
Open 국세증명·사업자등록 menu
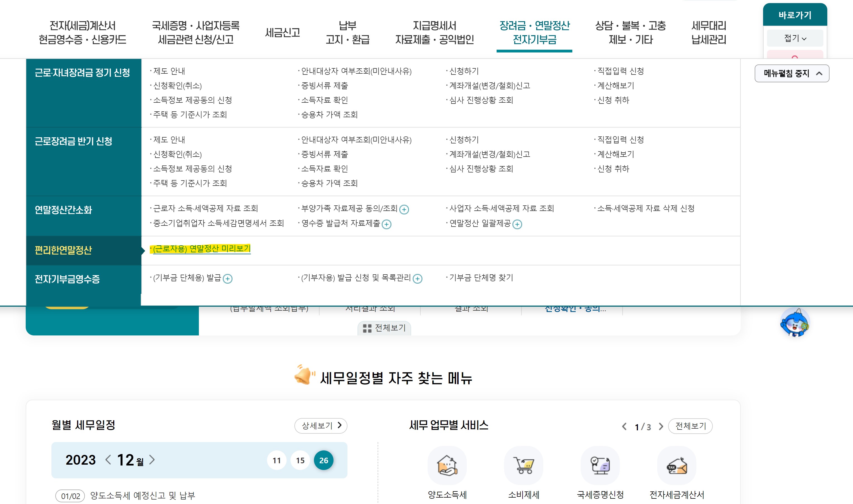(x=196, y=33)
